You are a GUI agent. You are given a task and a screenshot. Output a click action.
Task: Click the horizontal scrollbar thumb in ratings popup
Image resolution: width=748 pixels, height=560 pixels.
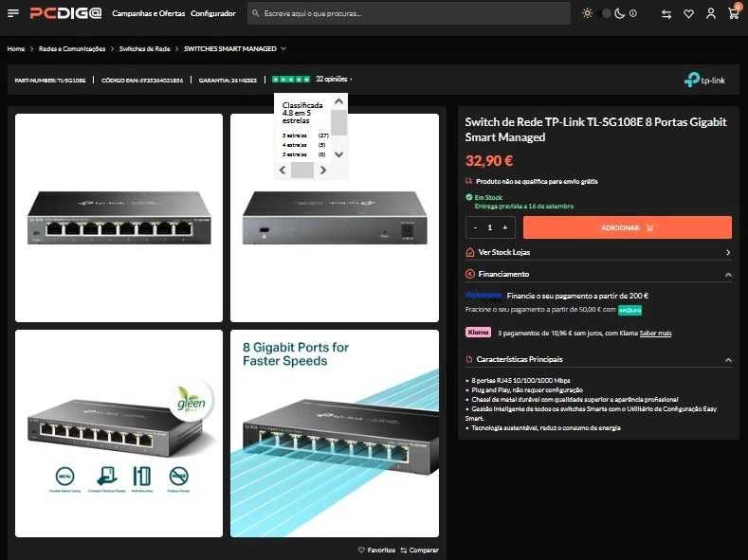[302, 170]
